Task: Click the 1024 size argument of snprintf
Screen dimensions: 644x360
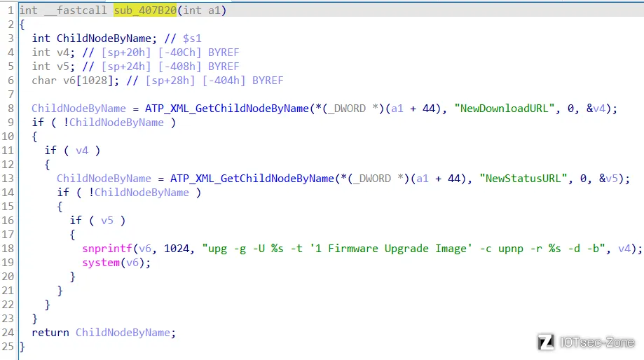Action: [177, 249]
